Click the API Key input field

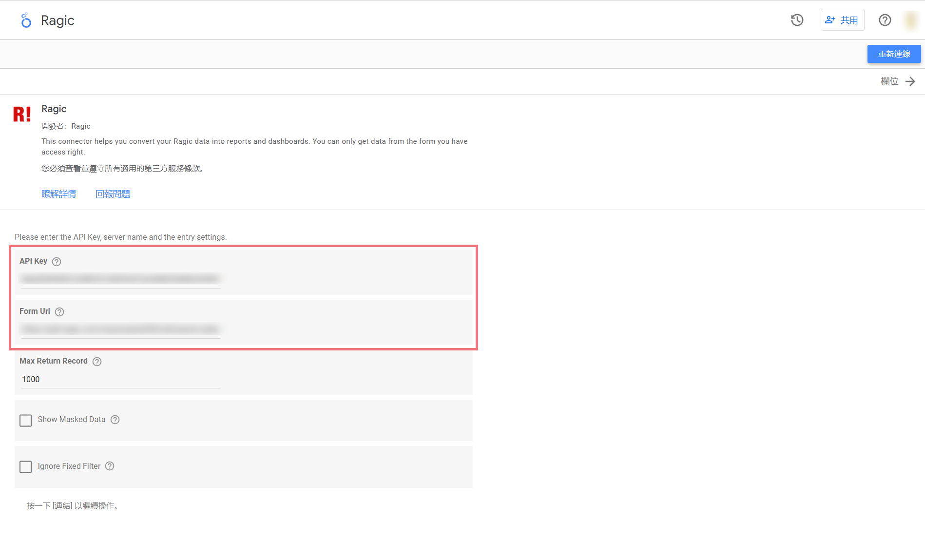click(x=120, y=279)
